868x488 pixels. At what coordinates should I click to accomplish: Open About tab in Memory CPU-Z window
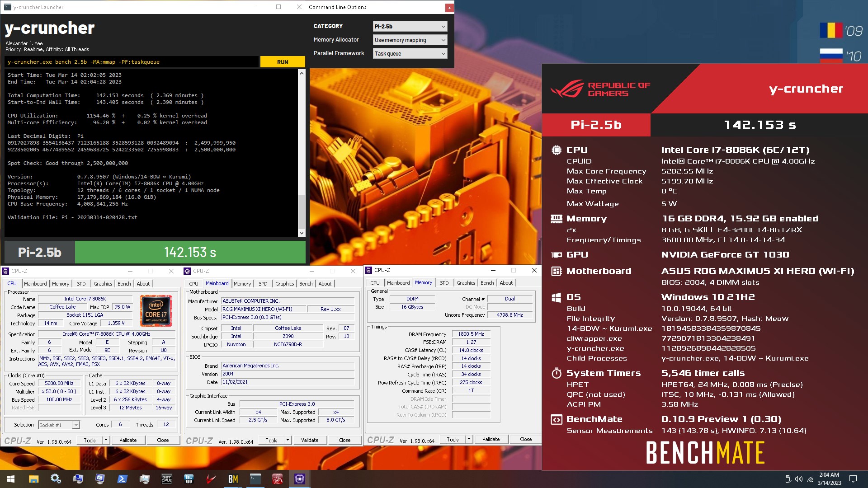coord(506,283)
